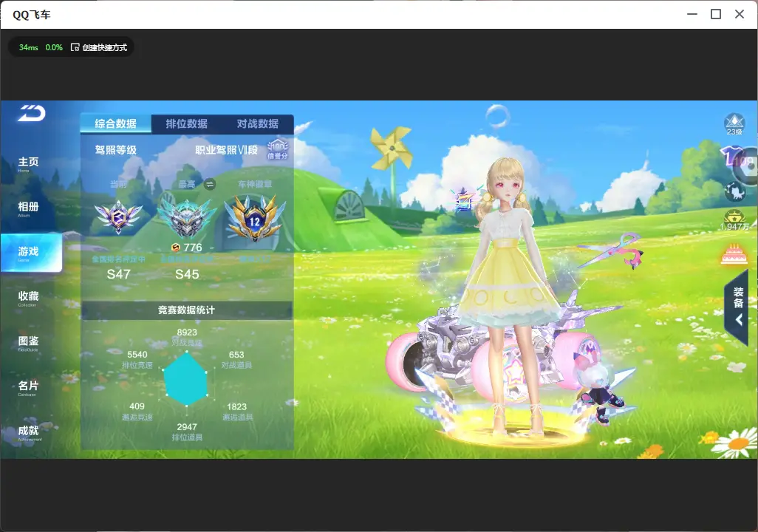Maximize the QQ飞车 window
758x532 pixels.
pyautogui.click(x=716, y=14)
